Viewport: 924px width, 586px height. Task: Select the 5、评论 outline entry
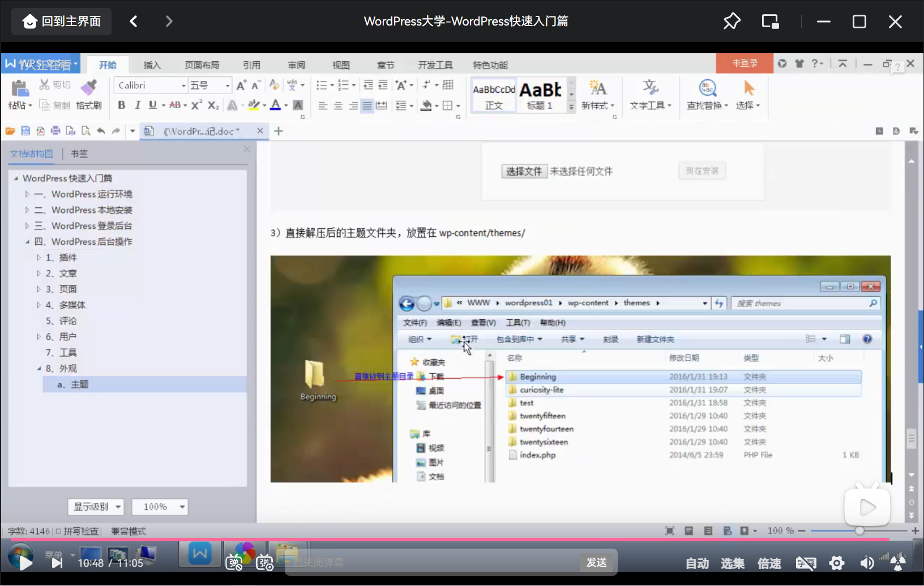click(x=61, y=321)
